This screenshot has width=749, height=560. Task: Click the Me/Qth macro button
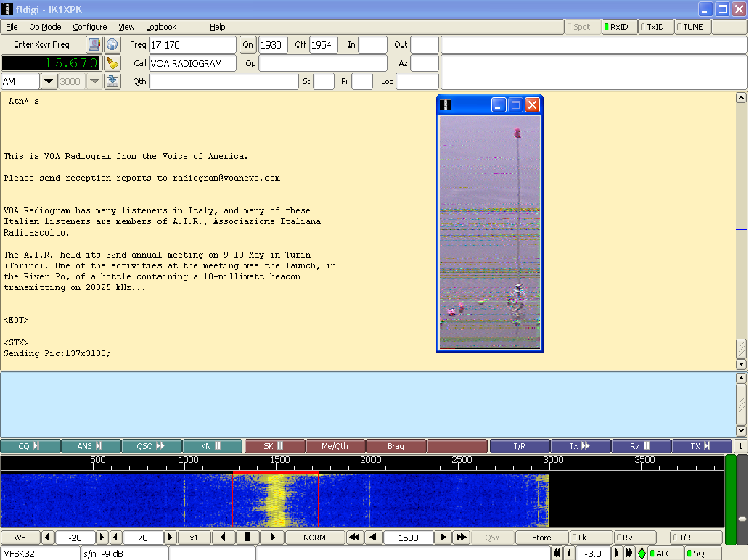[x=335, y=446]
